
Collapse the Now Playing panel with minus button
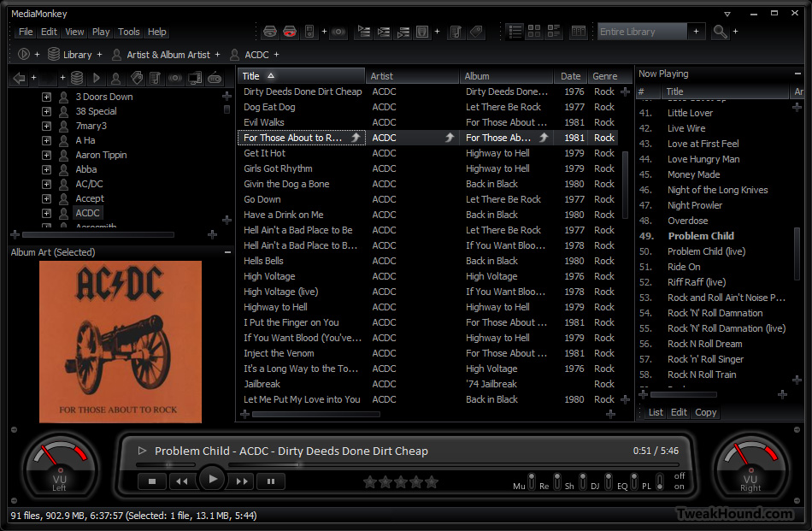797,74
